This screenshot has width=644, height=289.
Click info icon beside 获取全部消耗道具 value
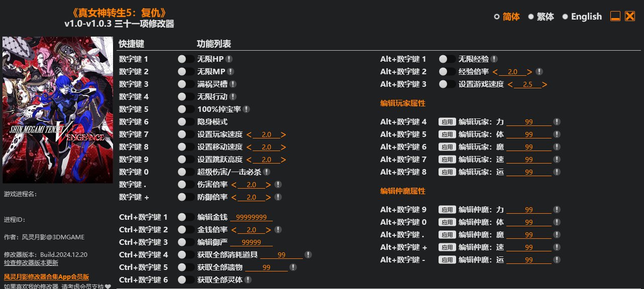click(308, 255)
